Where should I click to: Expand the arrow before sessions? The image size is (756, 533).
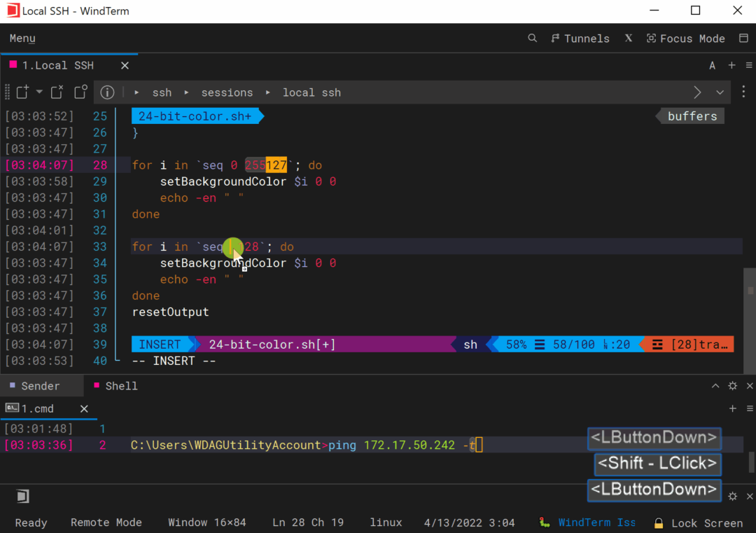pos(187,92)
